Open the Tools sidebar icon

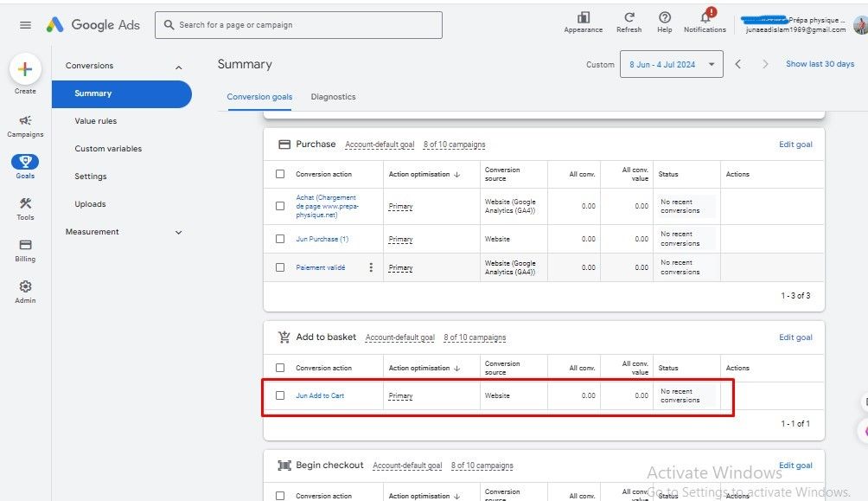tap(25, 208)
